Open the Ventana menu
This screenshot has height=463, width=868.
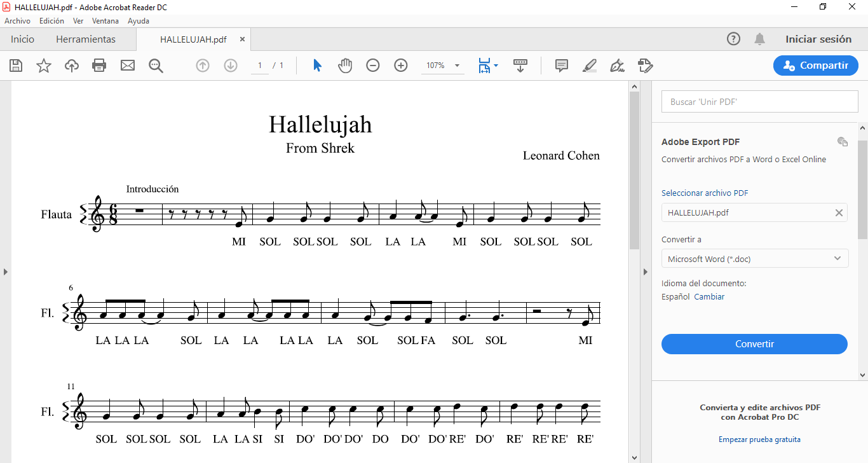tap(105, 21)
